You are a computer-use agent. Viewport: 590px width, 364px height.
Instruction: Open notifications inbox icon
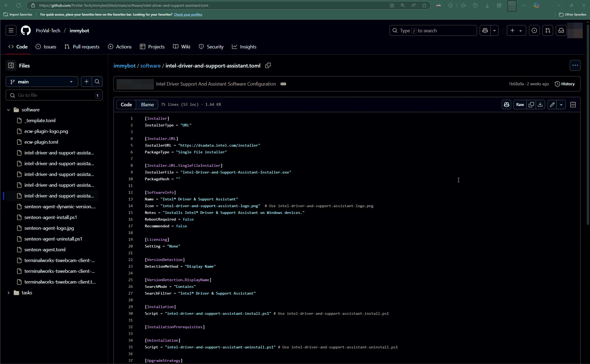point(561,31)
